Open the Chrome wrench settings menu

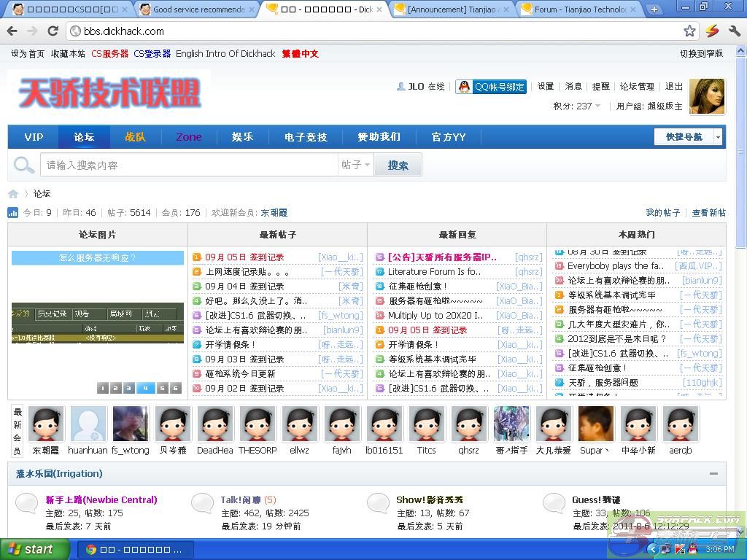734,31
